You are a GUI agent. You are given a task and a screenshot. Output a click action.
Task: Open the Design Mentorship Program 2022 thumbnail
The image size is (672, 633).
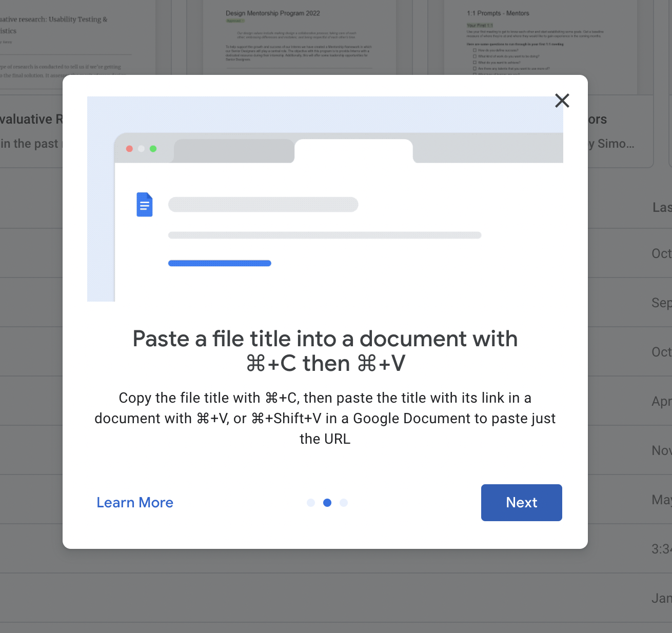point(300,37)
